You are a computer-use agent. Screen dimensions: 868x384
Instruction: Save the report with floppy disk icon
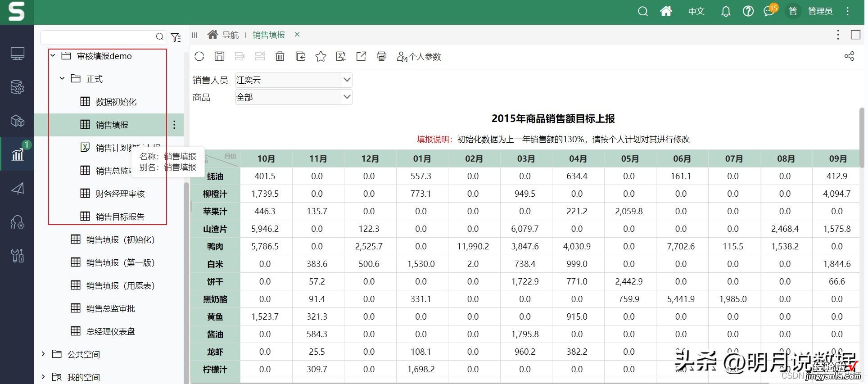[x=219, y=56]
